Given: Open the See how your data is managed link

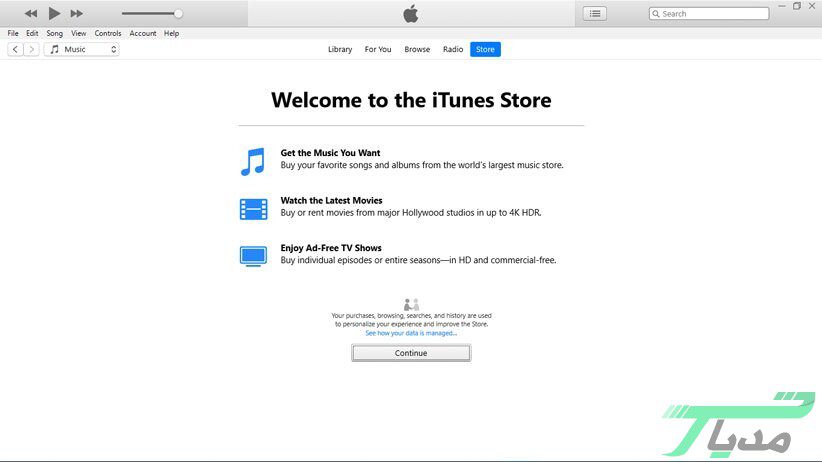Looking at the screenshot, I should (411, 333).
